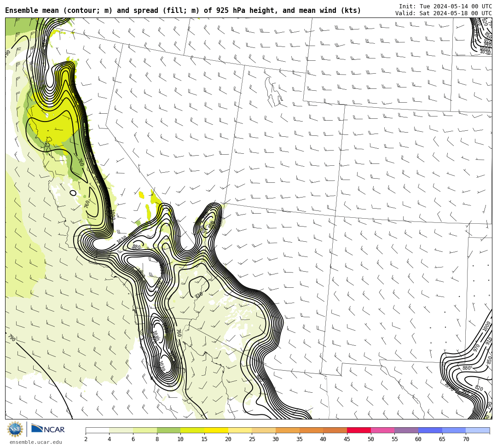Screen dimensions: 497x448
Task: Pick the yellow-green 10–15 colorbar swatch
Action: pyautogui.click(x=192, y=431)
